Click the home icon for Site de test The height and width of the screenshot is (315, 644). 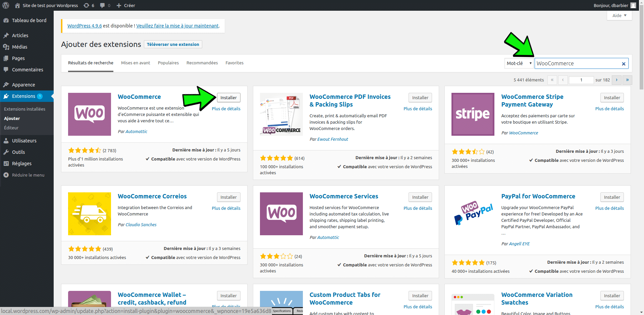coord(17,5)
